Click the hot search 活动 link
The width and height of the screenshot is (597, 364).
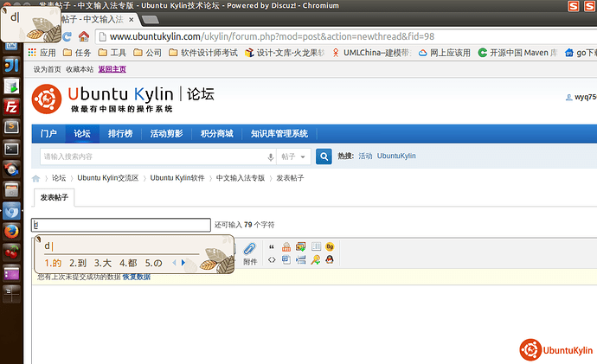[x=365, y=156]
